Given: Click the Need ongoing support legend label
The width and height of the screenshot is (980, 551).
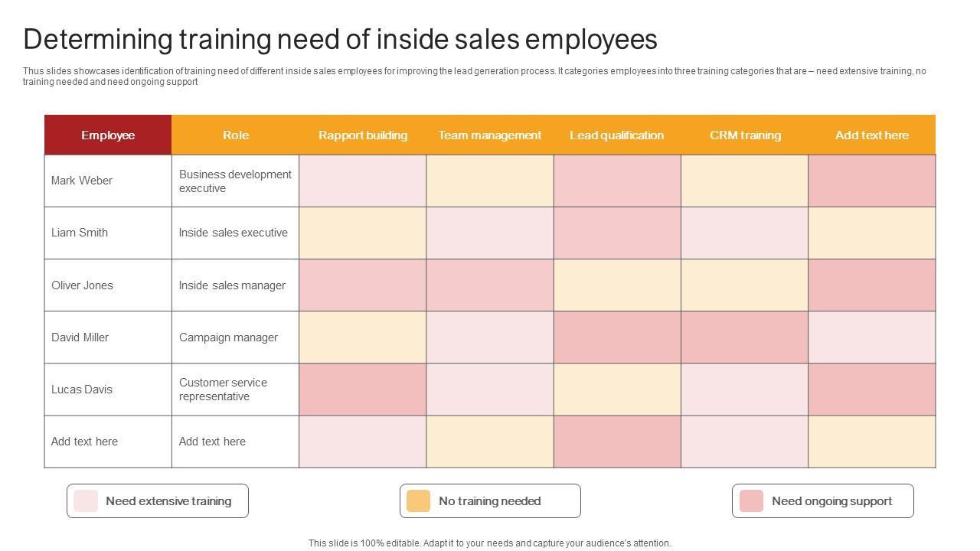Looking at the screenshot, I should pyautogui.click(x=831, y=501).
